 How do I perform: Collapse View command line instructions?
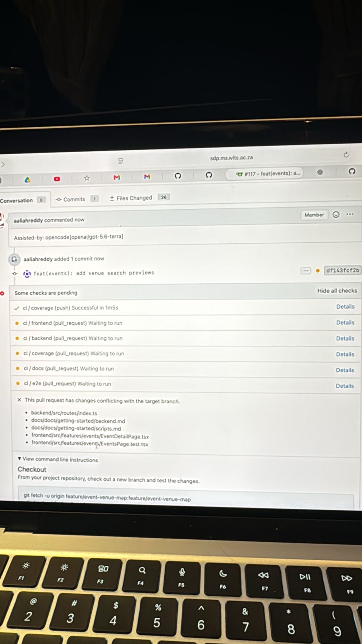pyautogui.click(x=58, y=459)
